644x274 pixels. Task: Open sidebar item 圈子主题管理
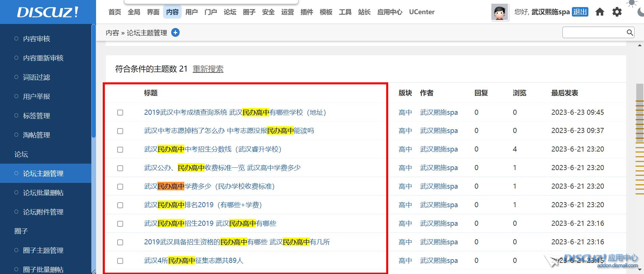43,250
